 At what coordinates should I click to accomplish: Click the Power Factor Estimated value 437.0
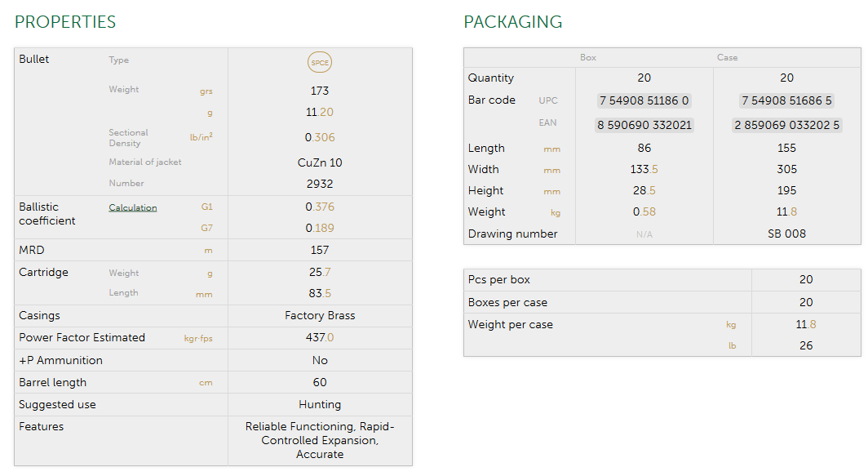(320, 338)
